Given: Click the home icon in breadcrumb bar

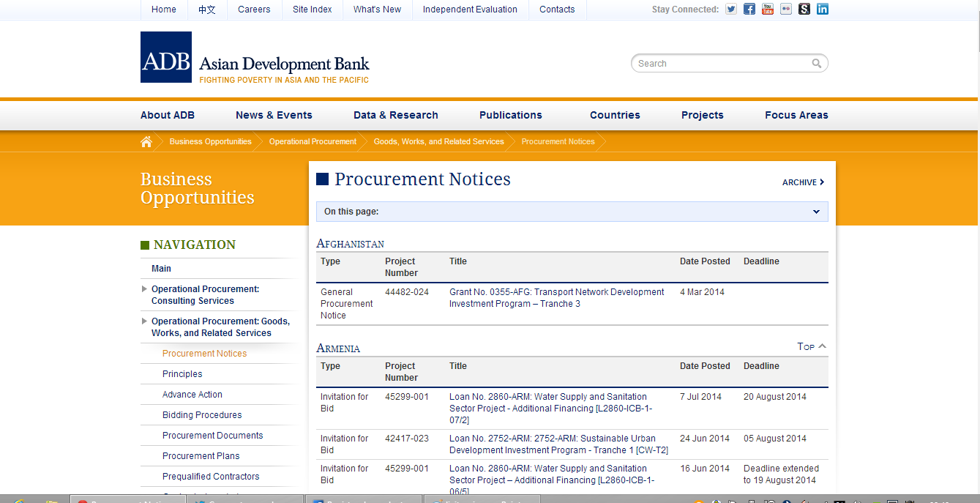Looking at the screenshot, I should click(x=146, y=141).
